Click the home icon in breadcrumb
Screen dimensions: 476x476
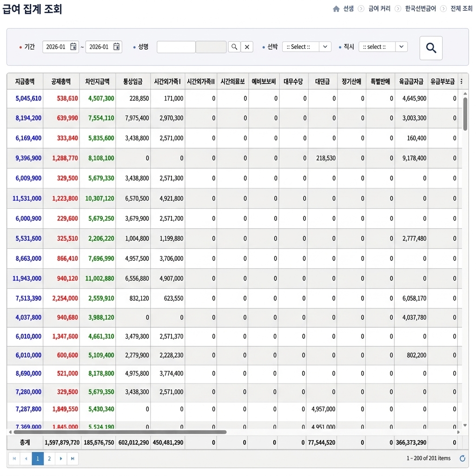click(336, 9)
